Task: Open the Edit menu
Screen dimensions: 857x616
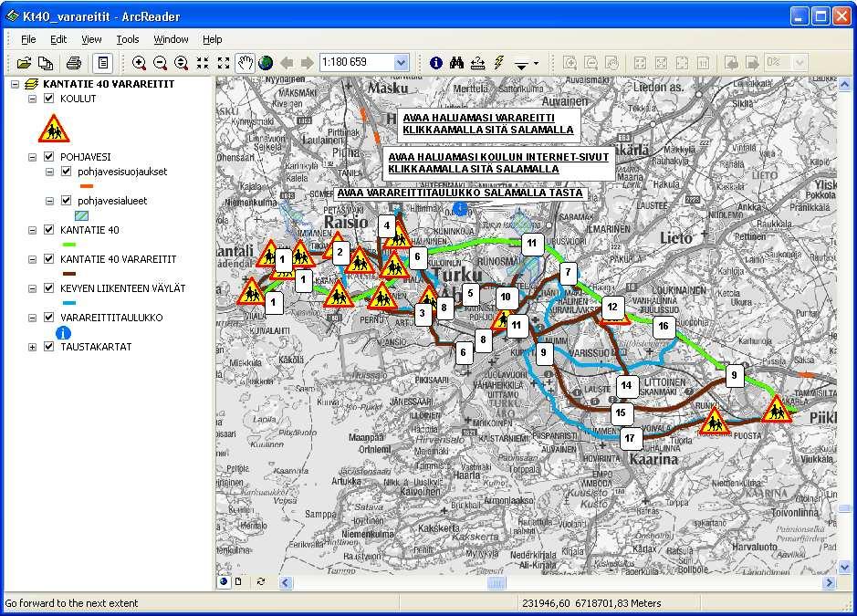Action: pos(58,39)
